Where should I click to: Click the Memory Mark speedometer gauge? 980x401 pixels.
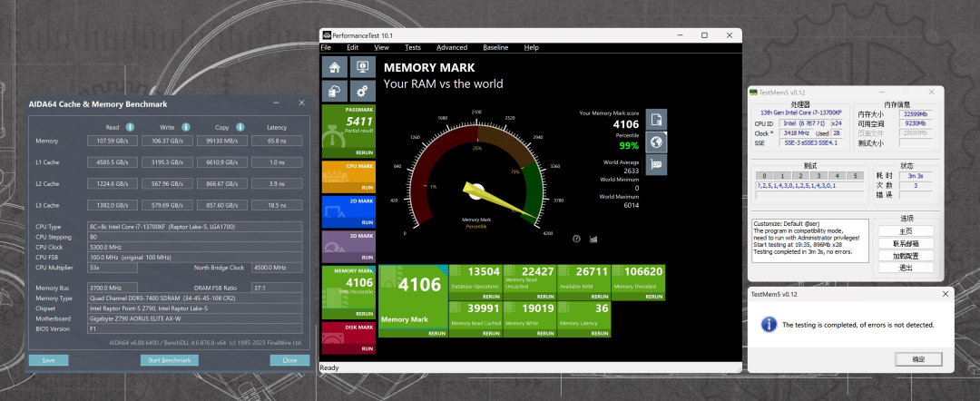pos(476,175)
